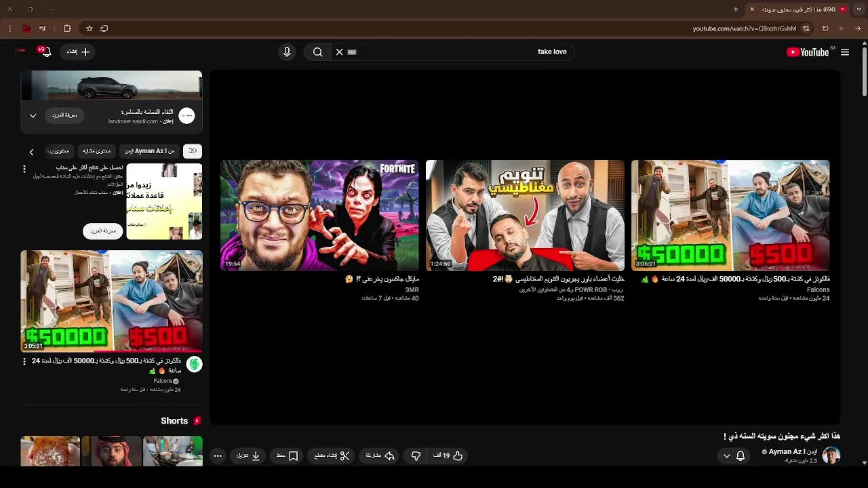Go back in browser toolbar

tap(858, 28)
